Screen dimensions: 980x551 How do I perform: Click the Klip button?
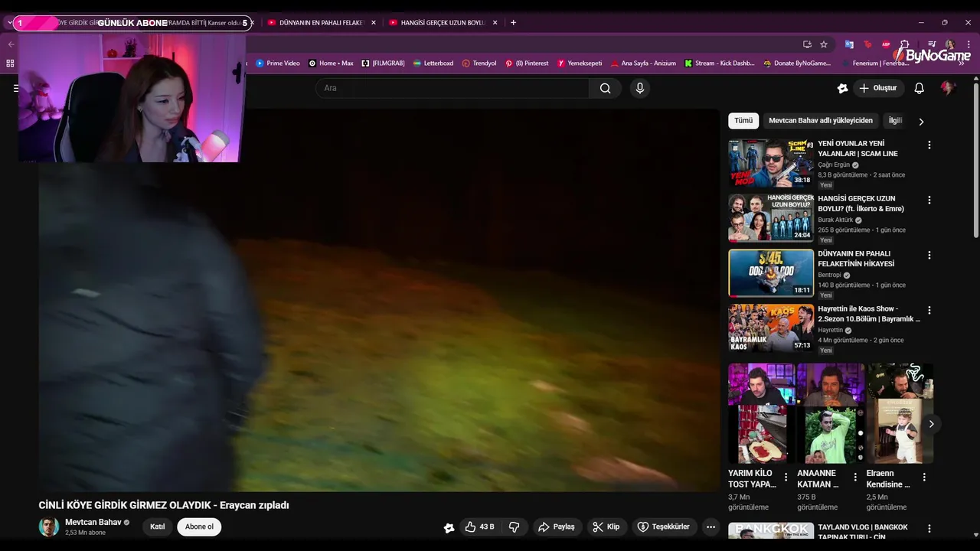point(606,527)
